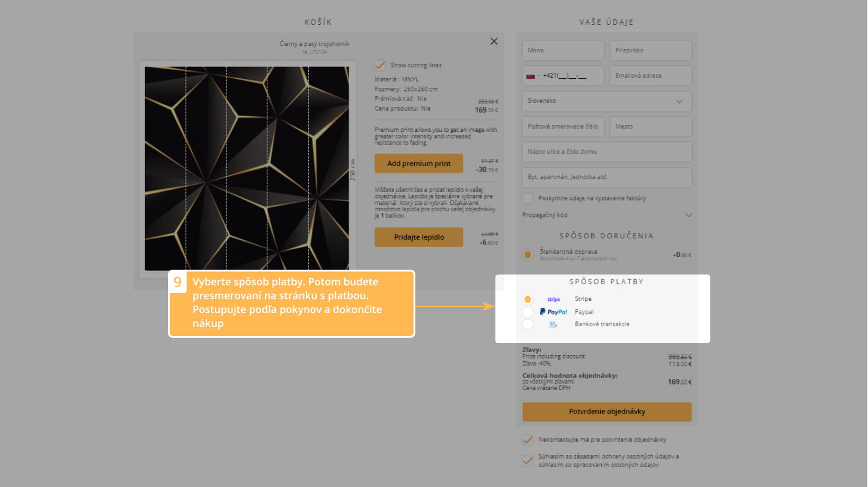Uncheck Show cutting lines checkbox

pyautogui.click(x=380, y=65)
